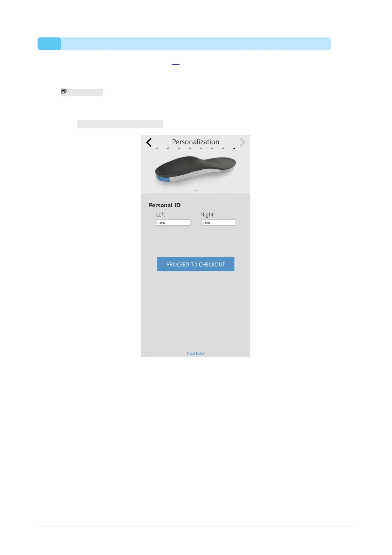
Task: Go back using the left arrow
Action: point(149,142)
